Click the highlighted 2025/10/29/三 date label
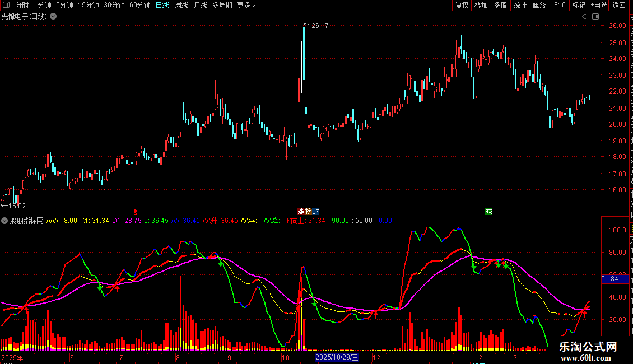633x364 pixels. tap(337, 357)
